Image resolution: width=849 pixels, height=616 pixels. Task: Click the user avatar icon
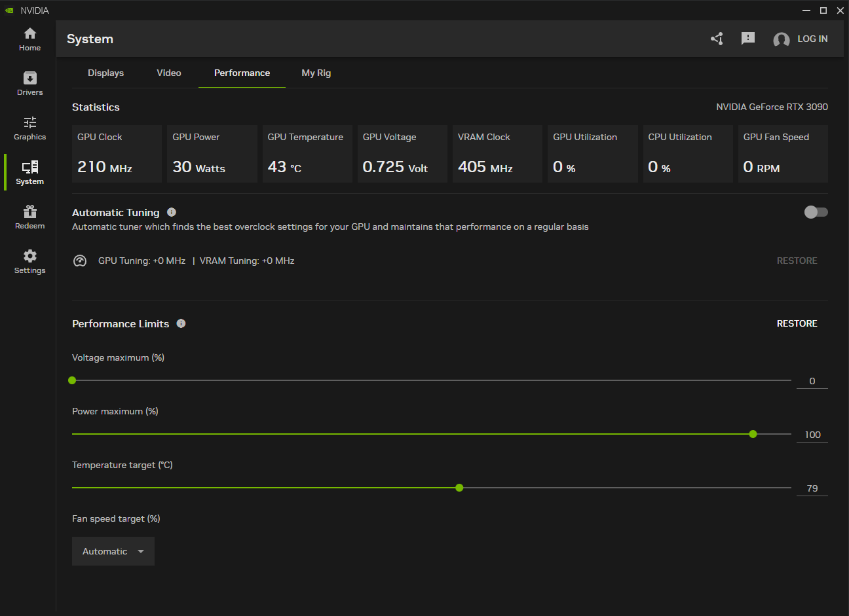pos(781,40)
